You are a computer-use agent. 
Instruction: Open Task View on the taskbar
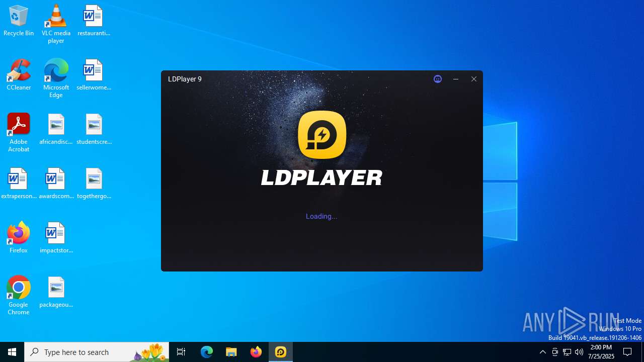click(x=181, y=352)
